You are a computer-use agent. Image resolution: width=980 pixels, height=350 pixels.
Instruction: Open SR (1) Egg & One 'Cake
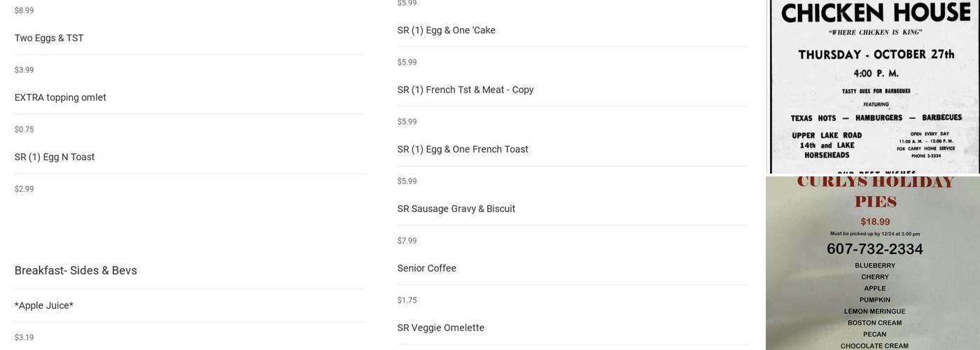pyautogui.click(x=447, y=30)
